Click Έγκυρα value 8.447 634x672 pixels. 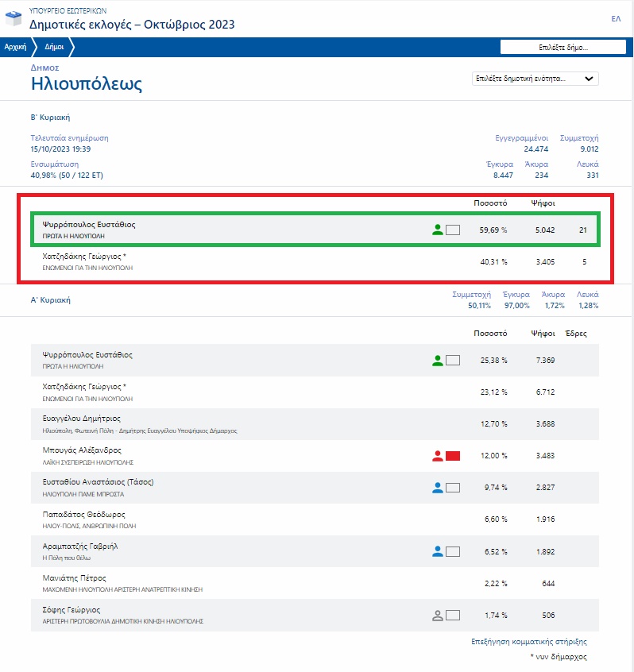503,176
